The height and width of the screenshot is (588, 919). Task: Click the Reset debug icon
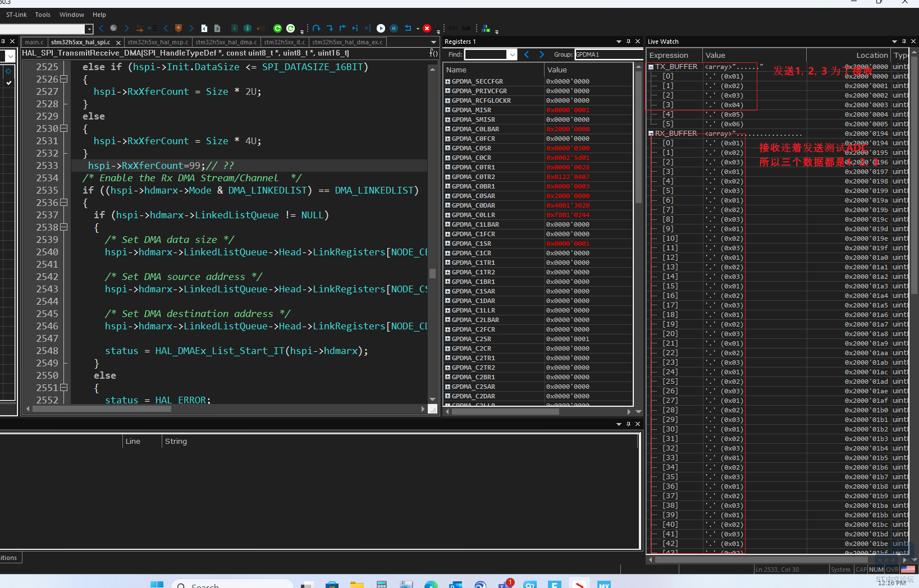pos(408,28)
